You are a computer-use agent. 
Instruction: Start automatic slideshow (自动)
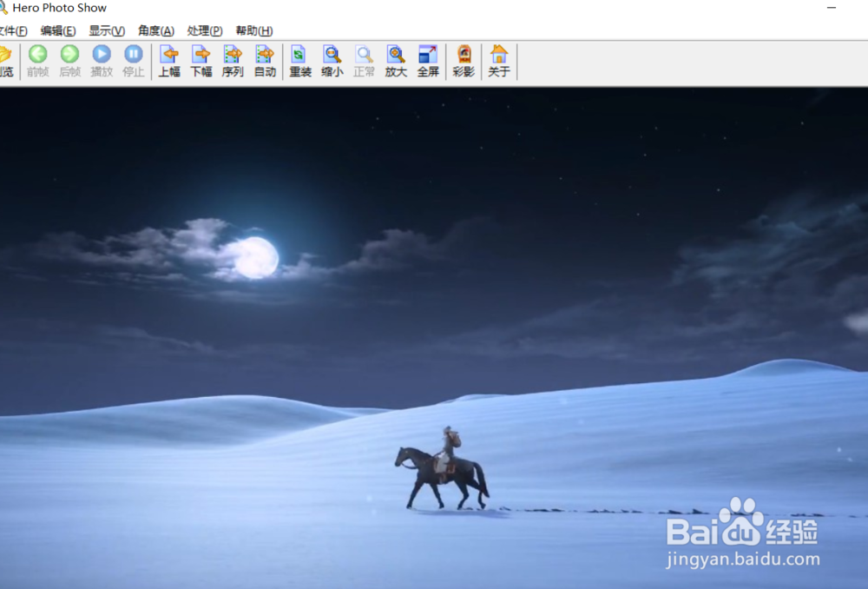point(265,61)
